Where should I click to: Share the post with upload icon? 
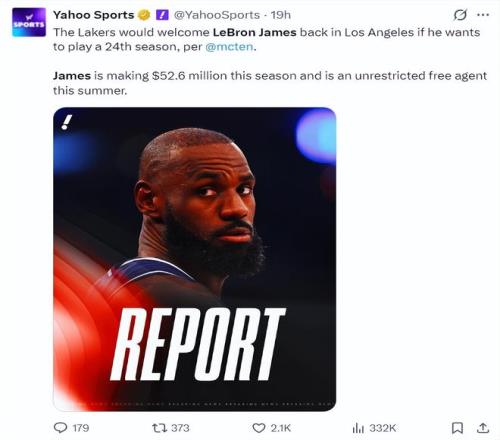click(x=483, y=428)
